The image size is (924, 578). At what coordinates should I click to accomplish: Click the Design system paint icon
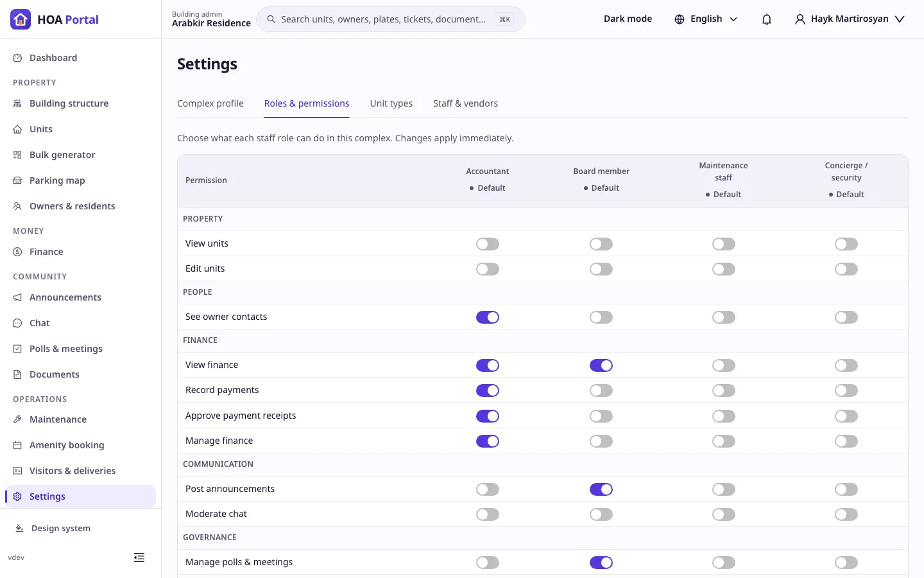pyautogui.click(x=19, y=529)
